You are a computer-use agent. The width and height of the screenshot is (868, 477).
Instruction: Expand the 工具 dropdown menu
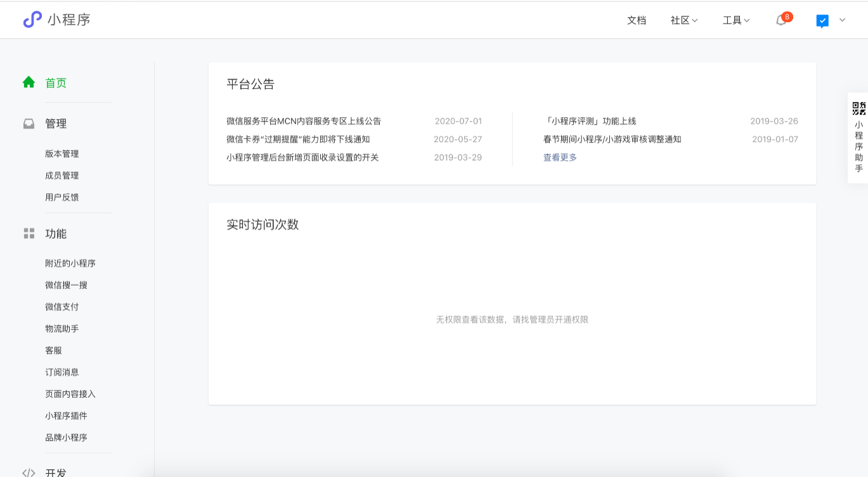pos(736,20)
